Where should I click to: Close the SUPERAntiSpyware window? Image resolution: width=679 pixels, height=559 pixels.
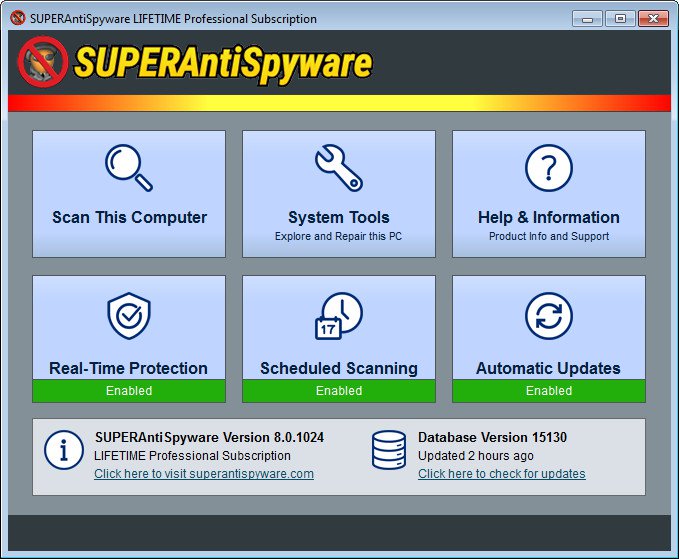651,18
